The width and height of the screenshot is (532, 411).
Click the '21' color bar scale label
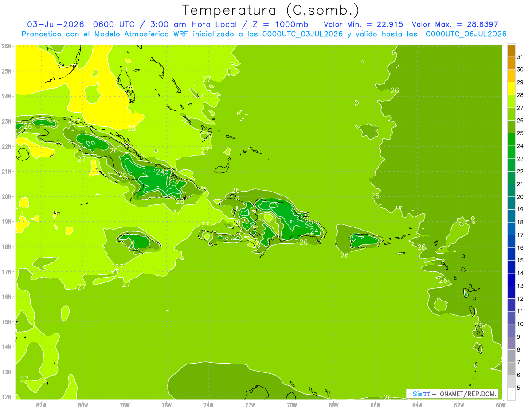click(520, 184)
